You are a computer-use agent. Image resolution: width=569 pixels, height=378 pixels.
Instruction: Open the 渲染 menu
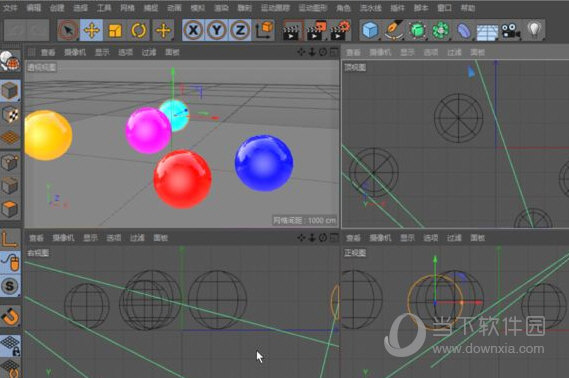(221, 8)
